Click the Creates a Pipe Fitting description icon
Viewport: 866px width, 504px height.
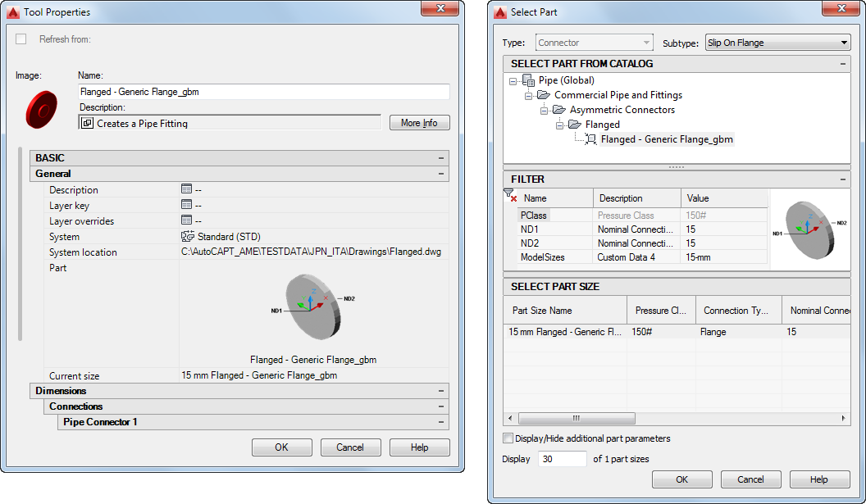point(87,123)
